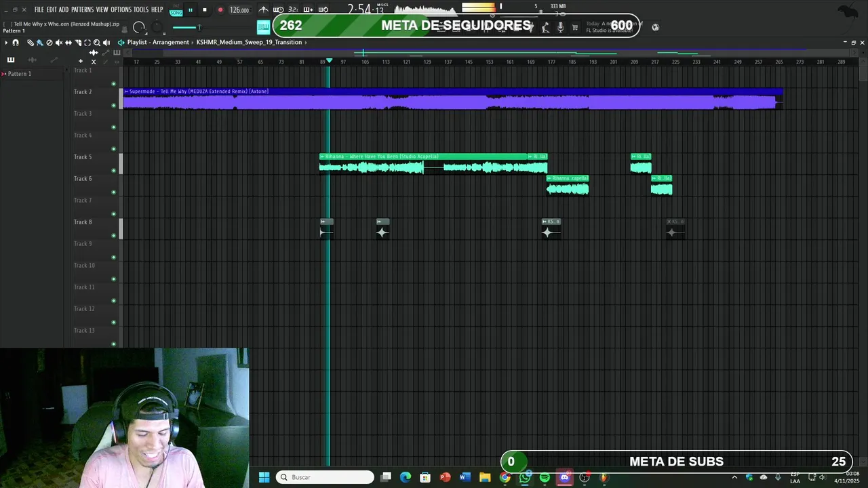Toggle wait for input before recording

tap(279, 9)
